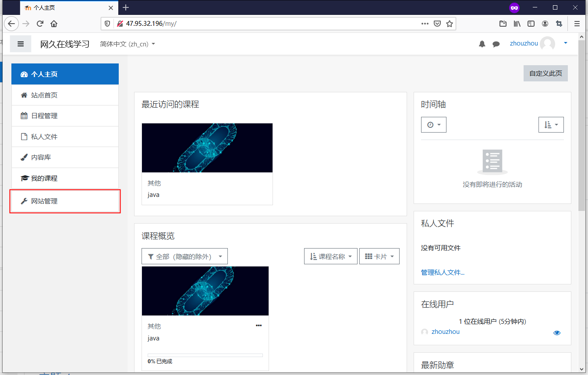The height and width of the screenshot is (375, 588).
Task: Open 内容库 in sidebar
Action: coord(65,157)
